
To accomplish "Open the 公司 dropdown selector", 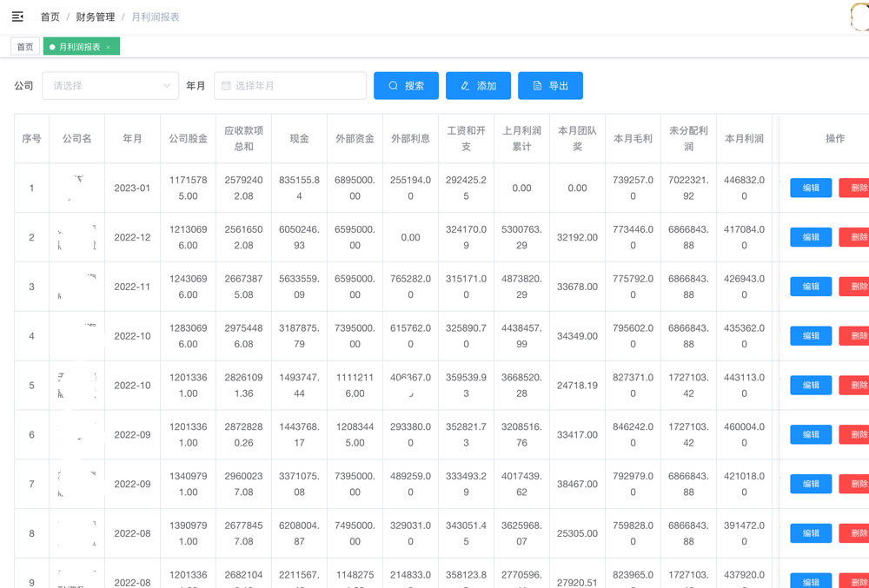I will [x=110, y=86].
